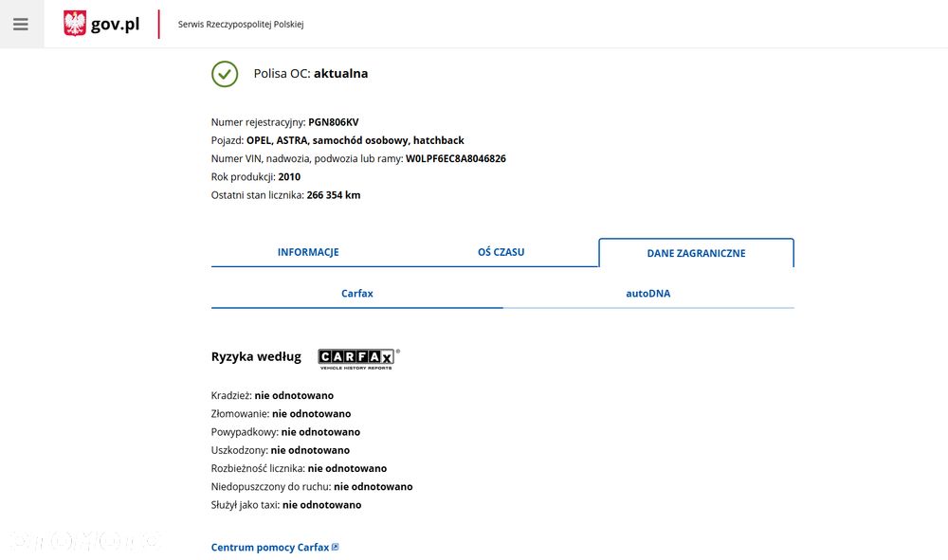Click the Serwis Rzeczypospolitej Polskiej header text

click(x=241, y=25)
